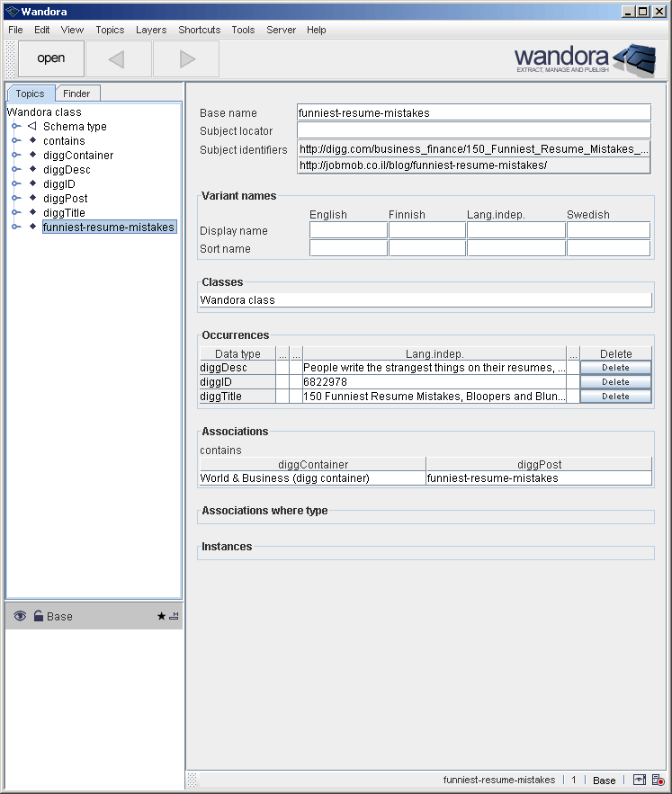
Task: Click the back arrow navigation button
Action: pos(118,59)
